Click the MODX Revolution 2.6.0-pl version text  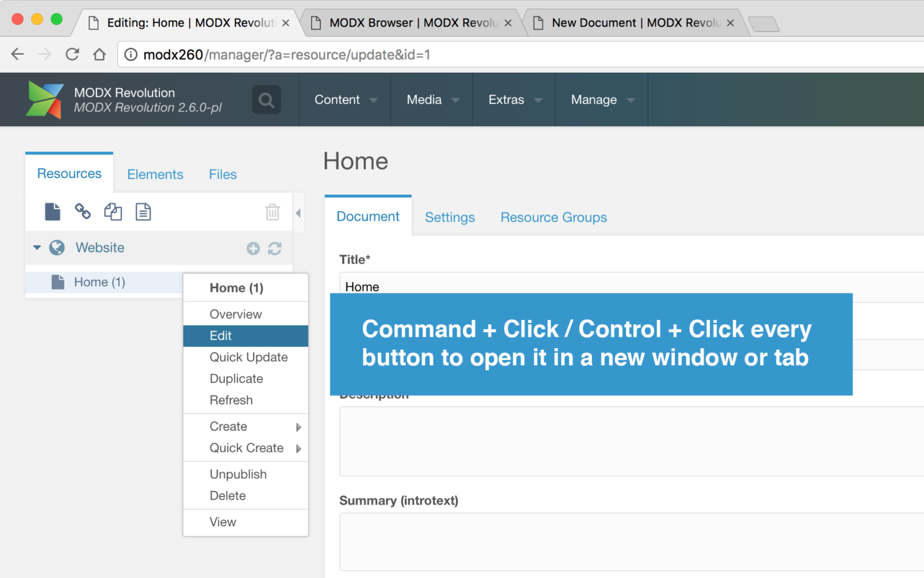[148, 108]
